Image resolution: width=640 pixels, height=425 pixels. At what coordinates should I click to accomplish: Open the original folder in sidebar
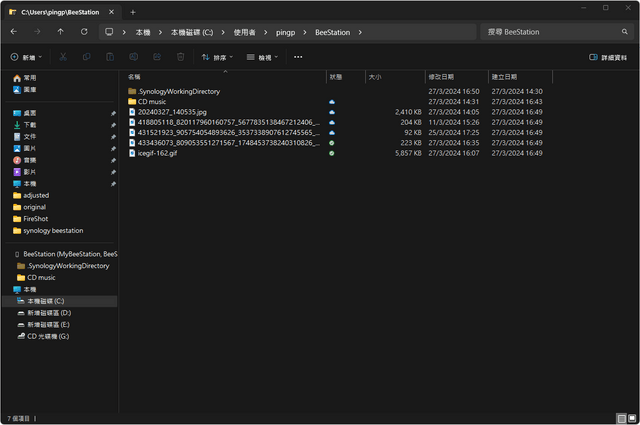click(x=29, y=207)
